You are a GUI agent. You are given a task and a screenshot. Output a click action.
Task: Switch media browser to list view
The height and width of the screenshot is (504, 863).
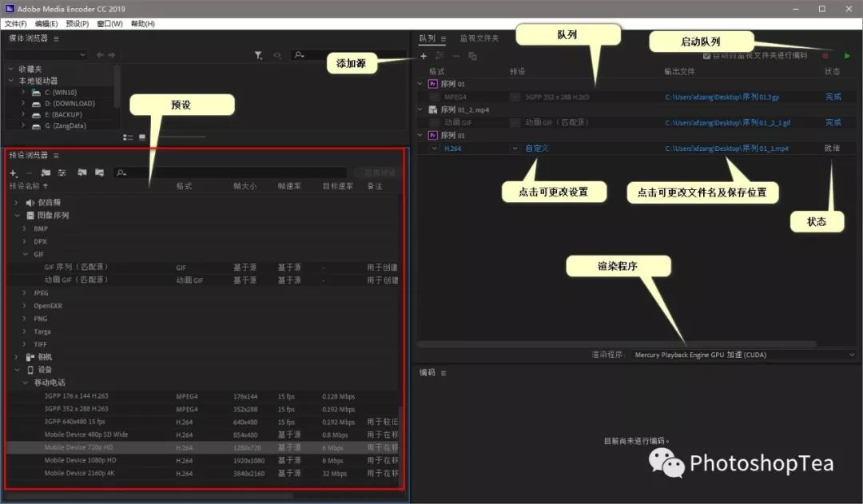pyautogui.click(x=128, y=137)
